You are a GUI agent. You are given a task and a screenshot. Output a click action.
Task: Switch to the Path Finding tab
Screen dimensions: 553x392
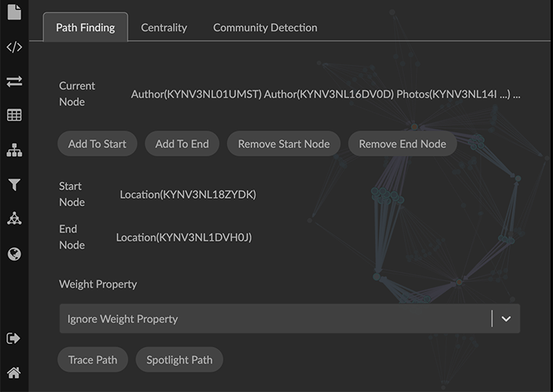[x=85, y=28]
